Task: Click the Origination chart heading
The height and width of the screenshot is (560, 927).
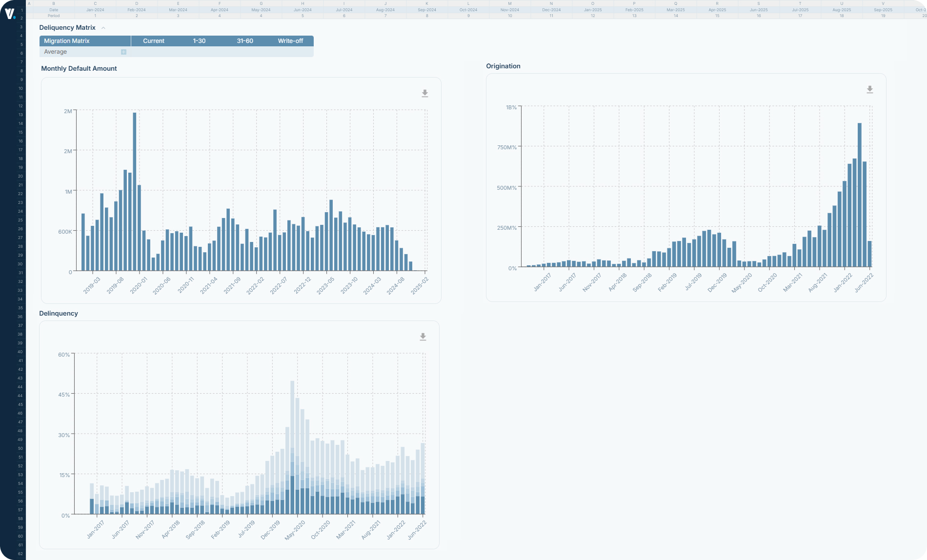Action: click(503, 66)
